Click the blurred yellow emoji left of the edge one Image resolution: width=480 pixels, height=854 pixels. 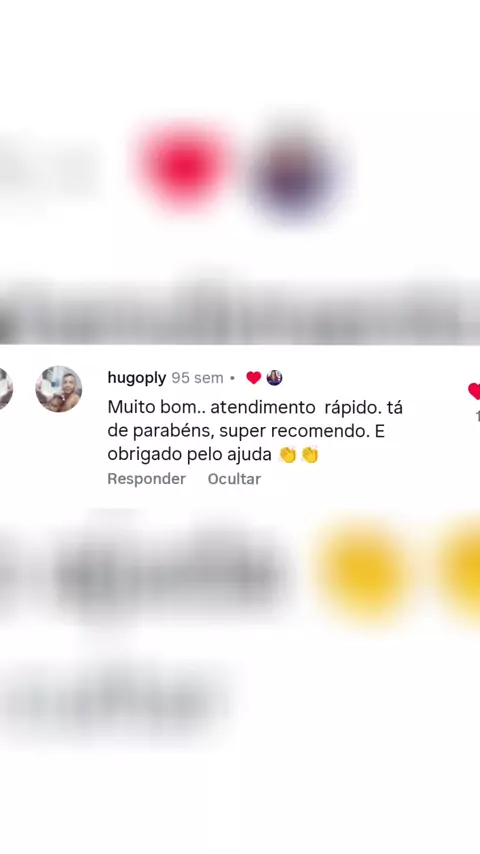coord(364,570)
